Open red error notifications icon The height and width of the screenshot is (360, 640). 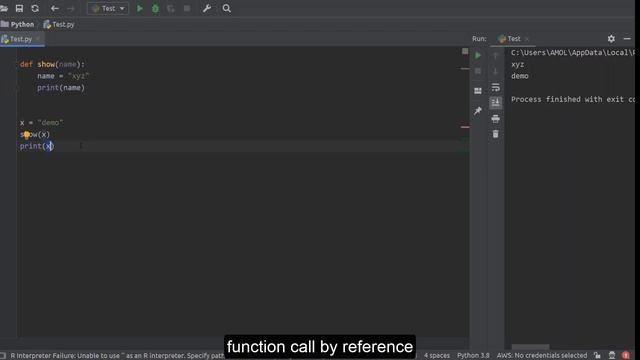(x=626, y=356)
